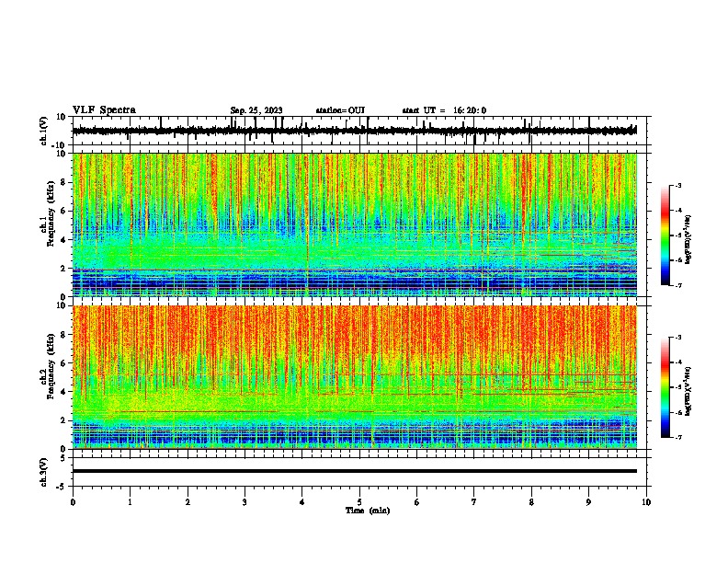Click the "ch.3(V)" axis label
Image resolution: width=728 pixels, height=563 pixels.
tap(44, 472)
